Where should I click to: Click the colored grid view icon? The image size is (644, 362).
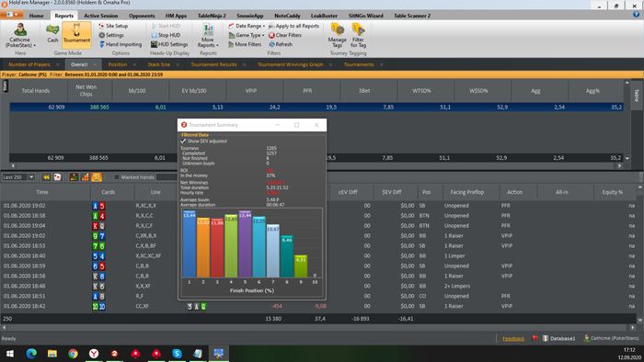pyautogui.click(x=74, y=177)
